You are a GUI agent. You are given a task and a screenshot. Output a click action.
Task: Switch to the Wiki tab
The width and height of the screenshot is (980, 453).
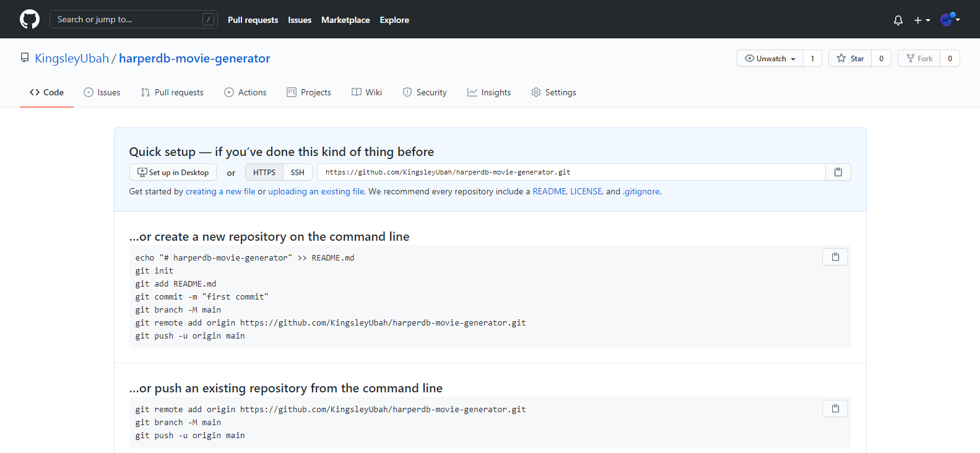tap(367, 92)
